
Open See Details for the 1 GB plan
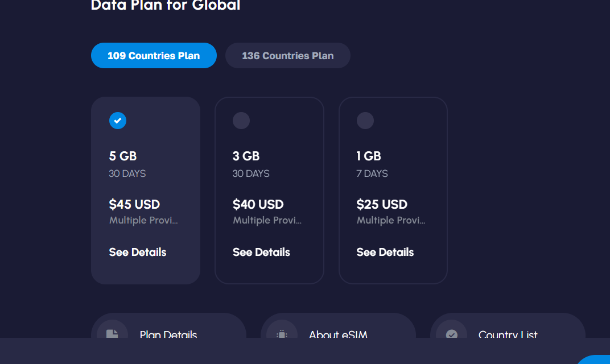coord(385,252)
